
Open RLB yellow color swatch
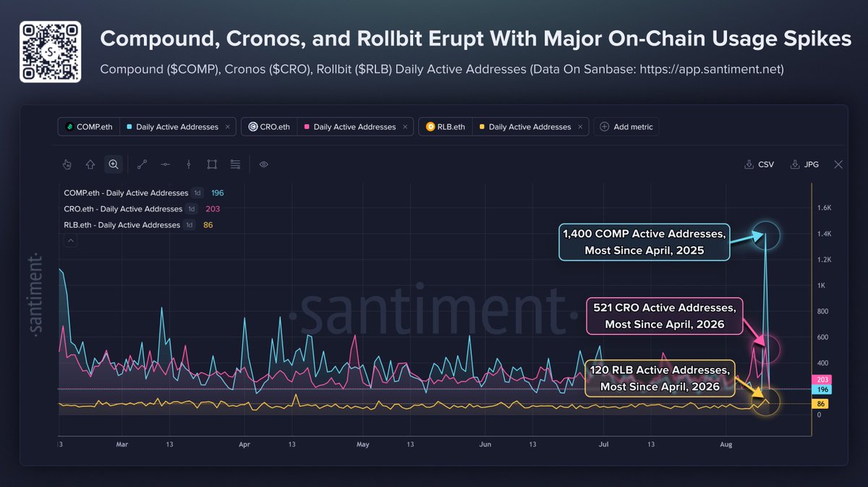pos(482,127)
